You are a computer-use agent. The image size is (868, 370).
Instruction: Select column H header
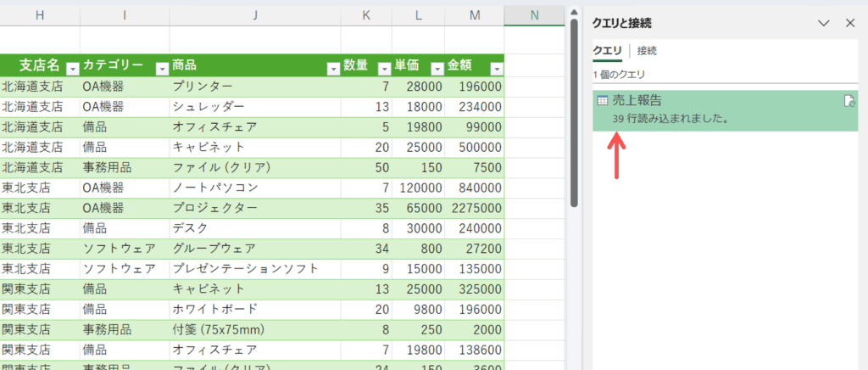click(x=40, y=15)
